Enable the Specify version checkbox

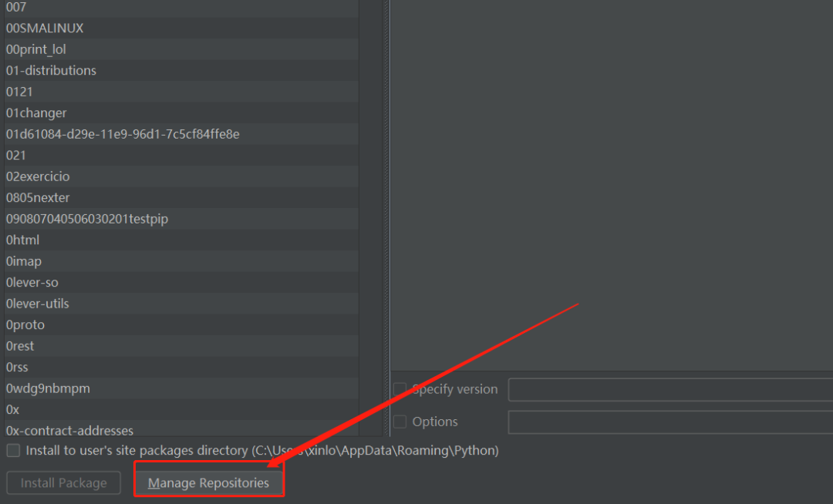[x=400, y=389]
